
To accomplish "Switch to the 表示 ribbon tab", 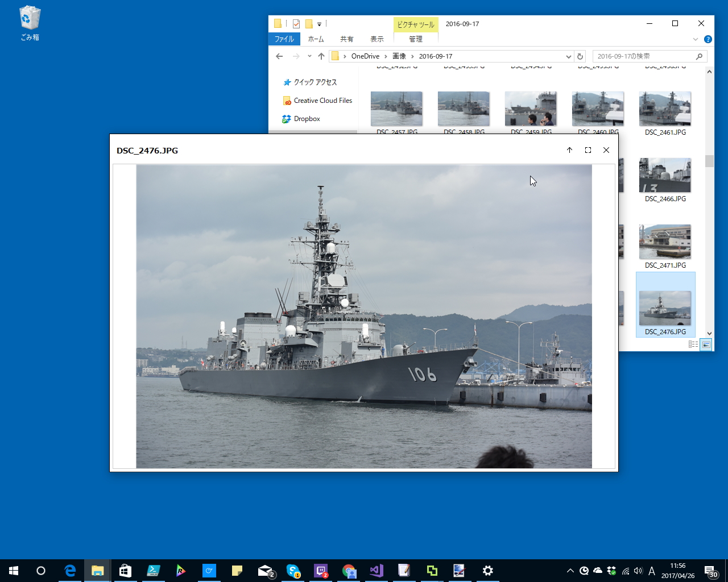I will coord(377,39).
